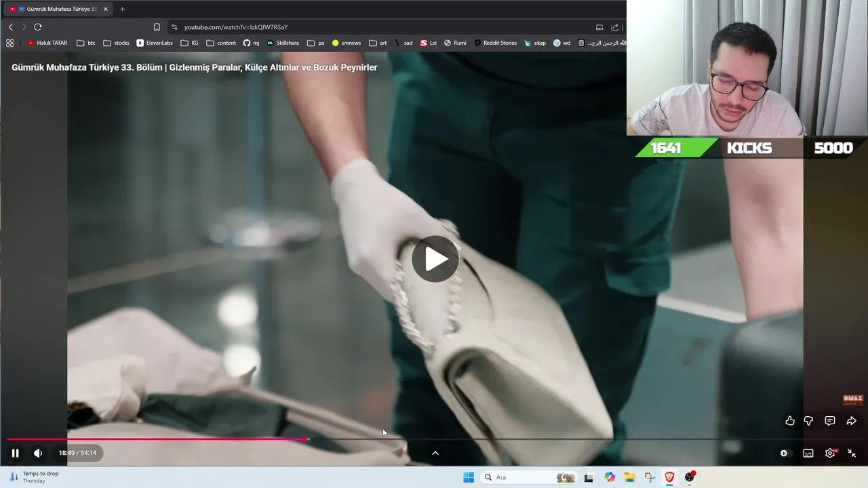Click the large play button in the video center
The height and width of the screenshot is (488, 868).
click(435, 259)
